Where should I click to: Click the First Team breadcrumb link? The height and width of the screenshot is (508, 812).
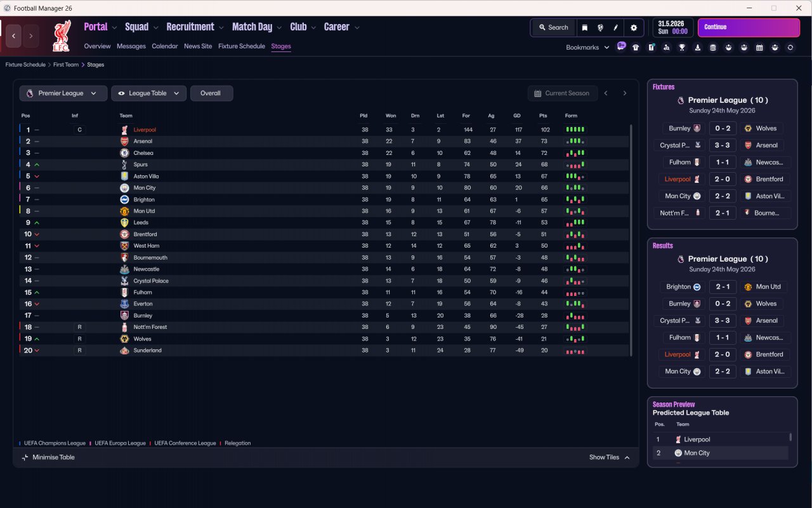click(66, 65)
